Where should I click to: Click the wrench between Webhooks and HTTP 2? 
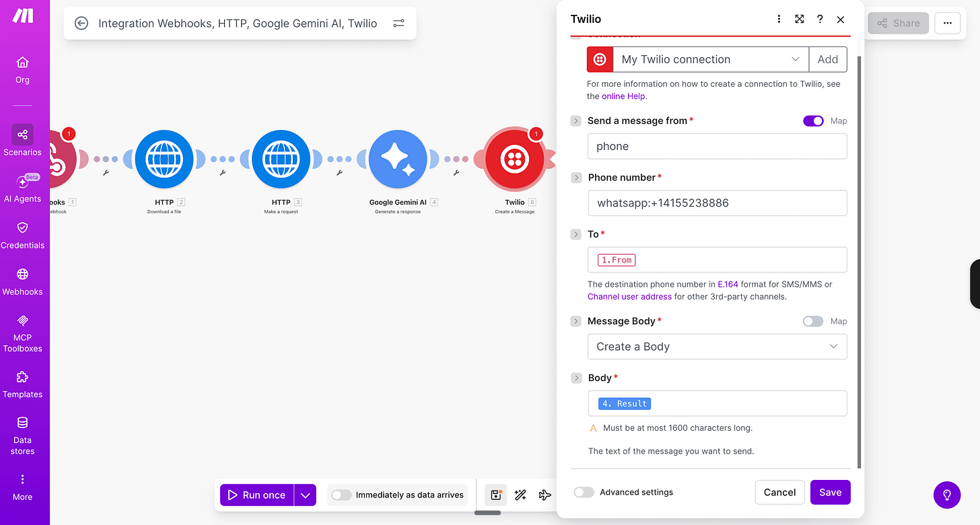coord(106,173)
